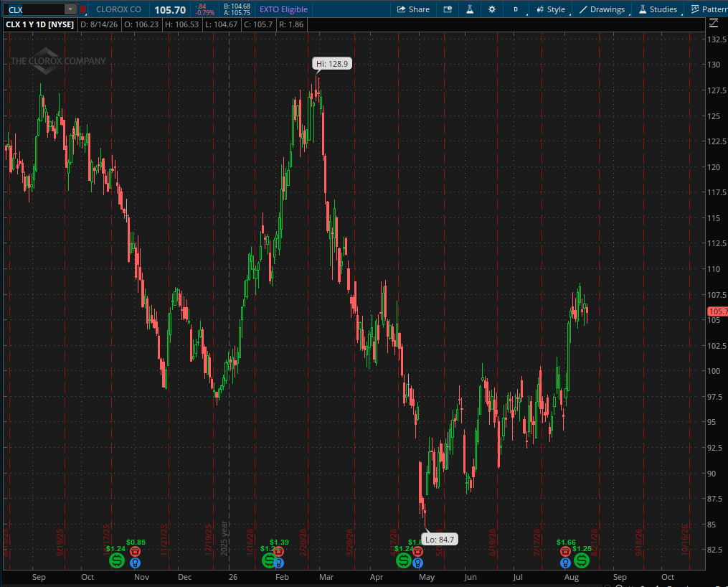Click the EXTO Eligible label
This screenshot has height=587, width=728.
point(283,9)
